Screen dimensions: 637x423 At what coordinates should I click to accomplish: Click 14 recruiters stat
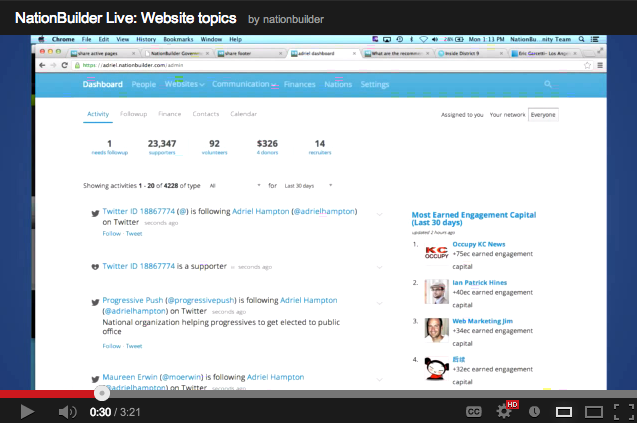point(320,147)
